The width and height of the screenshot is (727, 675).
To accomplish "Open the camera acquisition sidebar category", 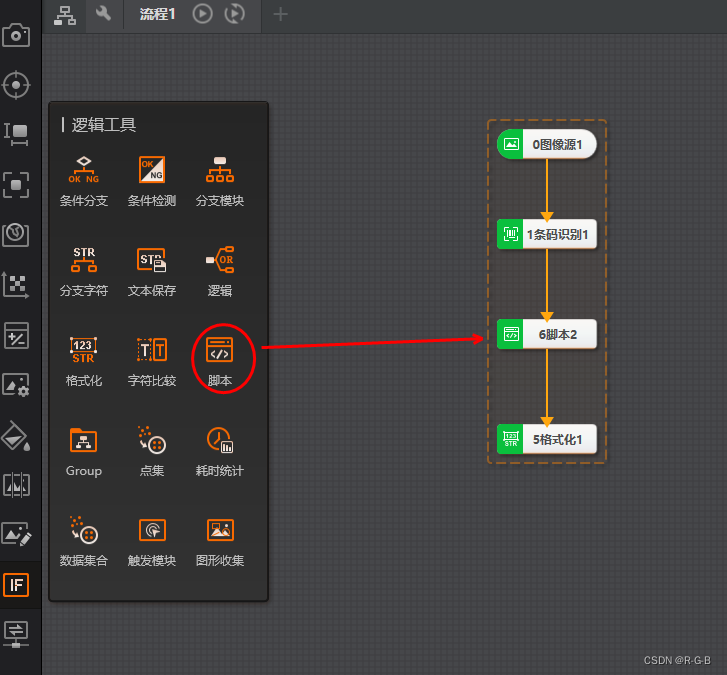I will click(x=16, y=35).
